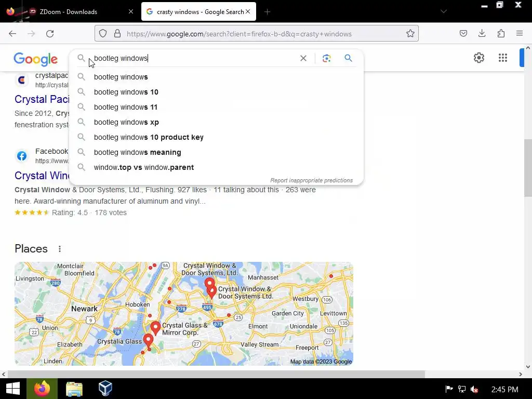Choose suggestion window.top vs window.parent
Viewport: 532px width, 399px height.
click(217, 168)
